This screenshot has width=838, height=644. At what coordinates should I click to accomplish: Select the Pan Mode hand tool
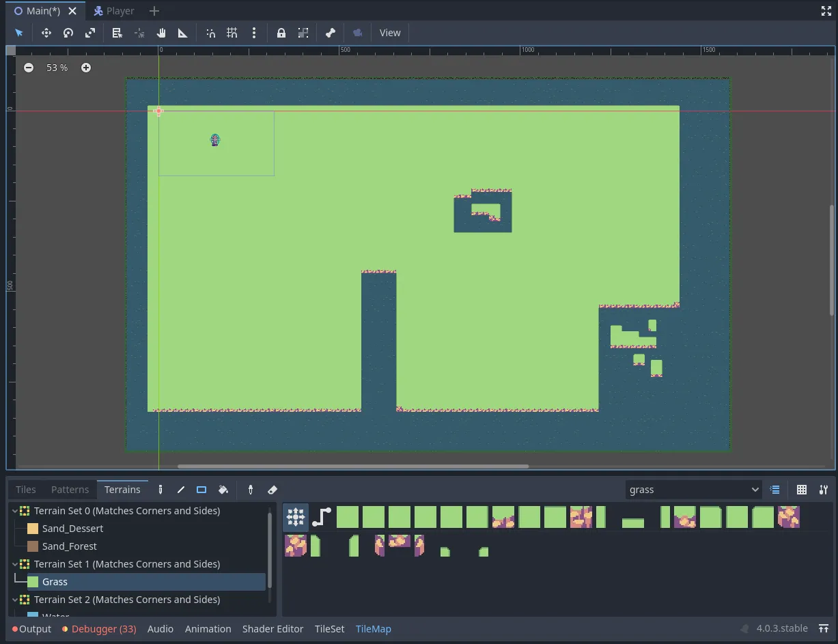(161, 33)
